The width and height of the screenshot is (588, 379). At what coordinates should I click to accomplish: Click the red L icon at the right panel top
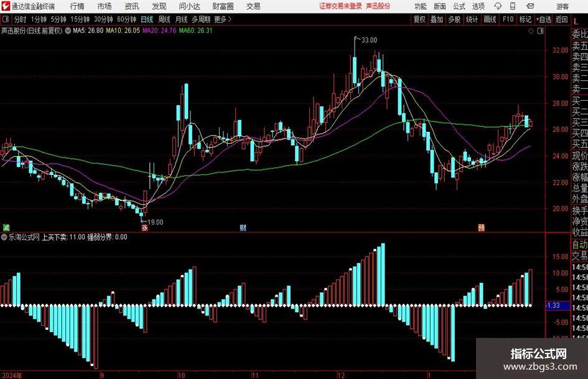click(576, 22)
